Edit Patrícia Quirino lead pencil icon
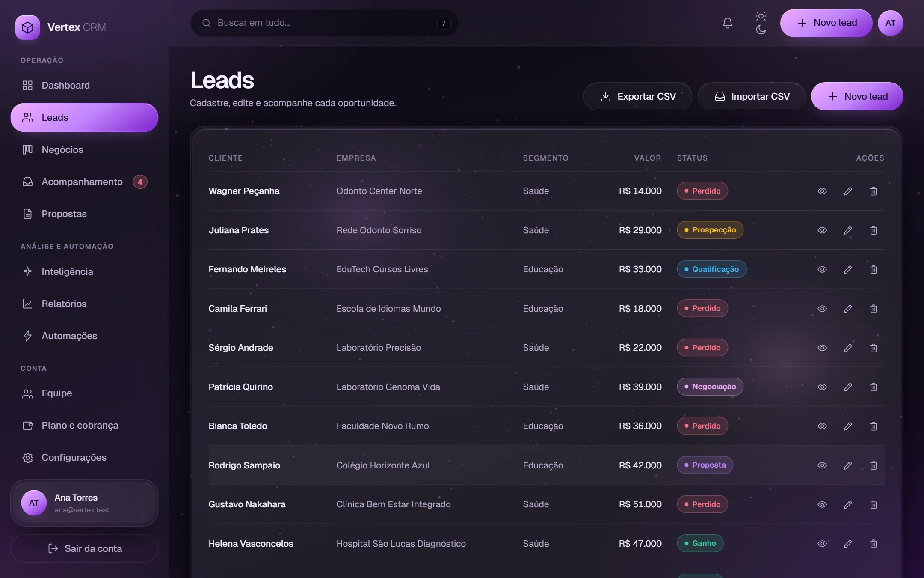Image resolution: width=924 pixels, height=578 pixels. pyautogui.click(x=847, y=387)
